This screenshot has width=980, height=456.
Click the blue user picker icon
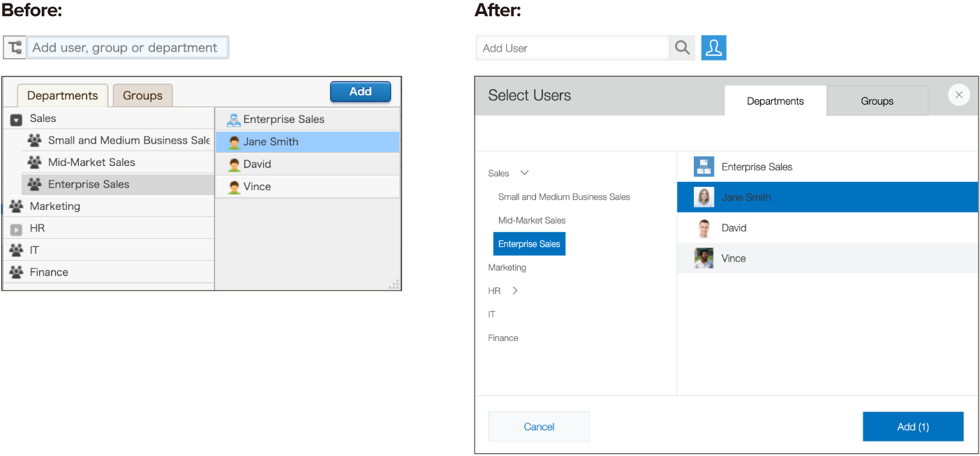tap(713, 48)
